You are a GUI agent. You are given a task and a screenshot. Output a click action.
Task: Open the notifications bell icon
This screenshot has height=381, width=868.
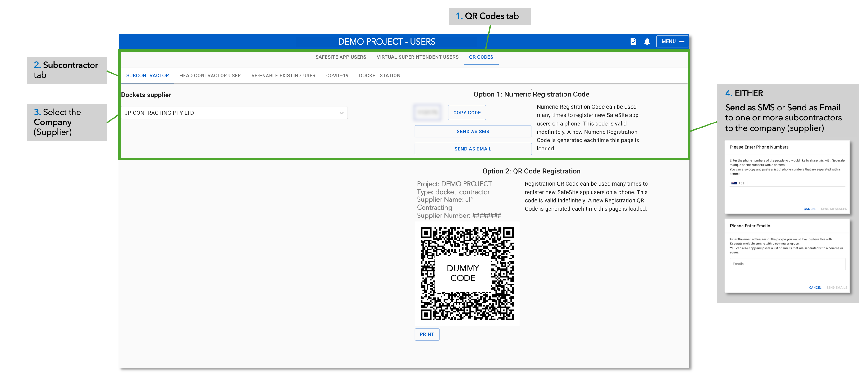click(647, 41)
